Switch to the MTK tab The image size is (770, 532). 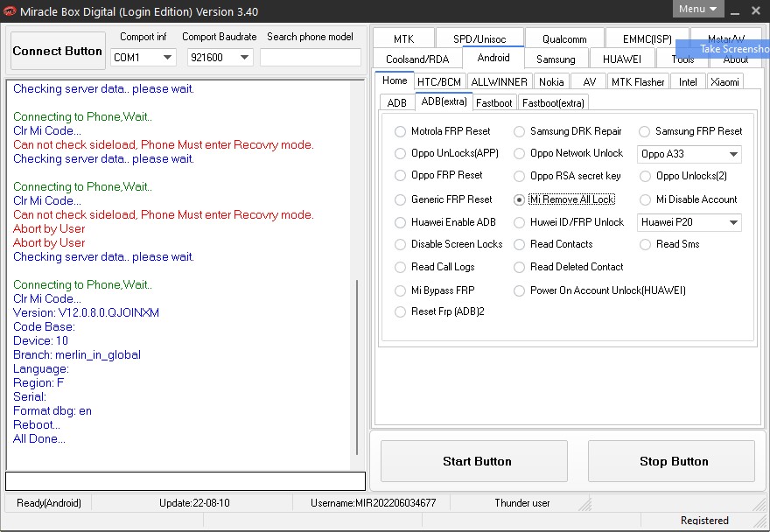tap(403, 38)
